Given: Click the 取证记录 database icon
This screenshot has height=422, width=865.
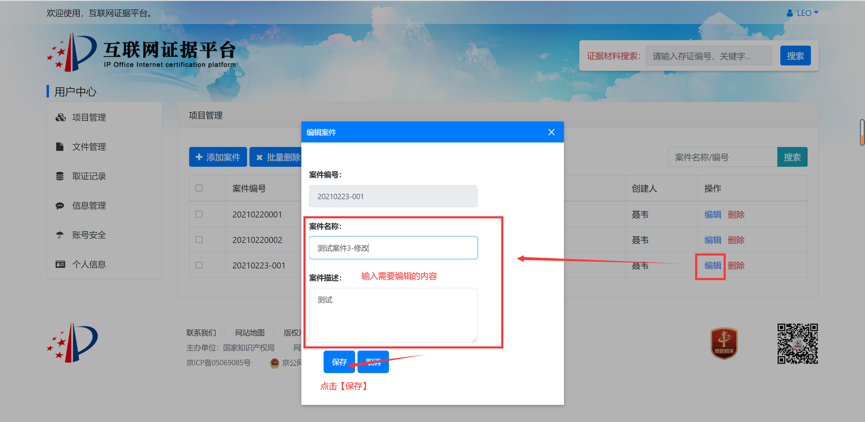Looking at the screenshot, I should point(60,176).
